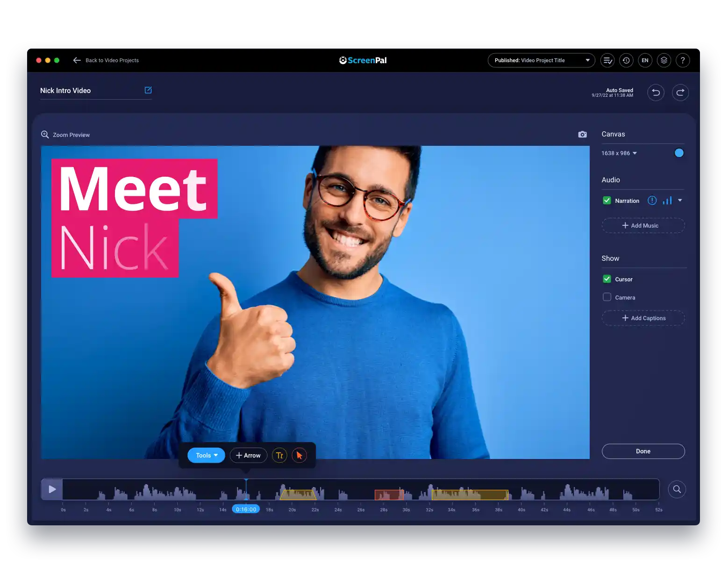Click the Add Music button

coord(643,226)
